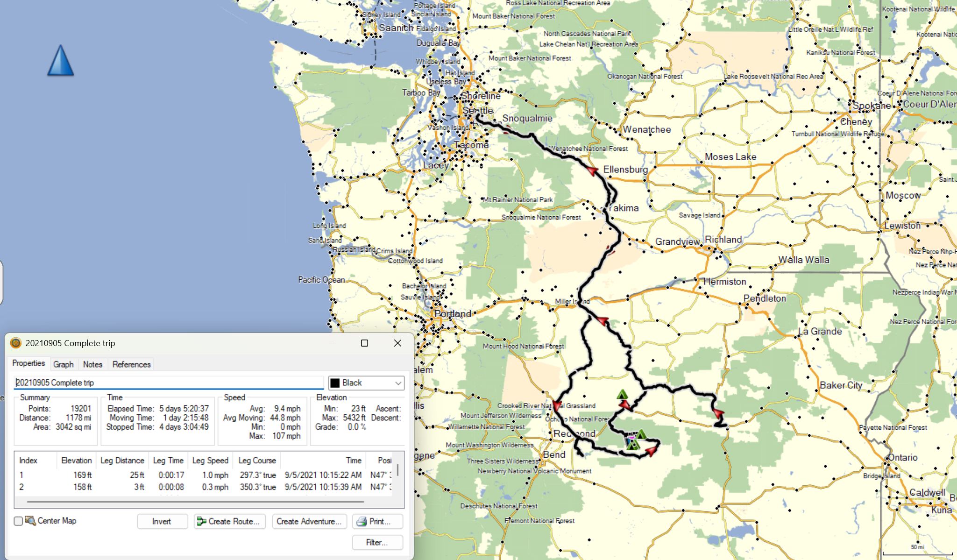The height and width of the screenshot is (560, 957).
Task: Click the Invert button
Action: (x=162, y=521)
